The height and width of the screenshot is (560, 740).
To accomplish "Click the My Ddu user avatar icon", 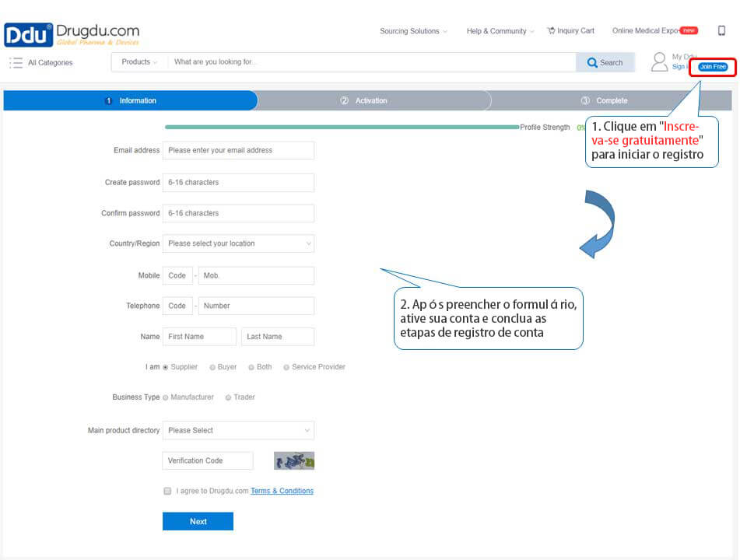I will [x=659, y=61].
